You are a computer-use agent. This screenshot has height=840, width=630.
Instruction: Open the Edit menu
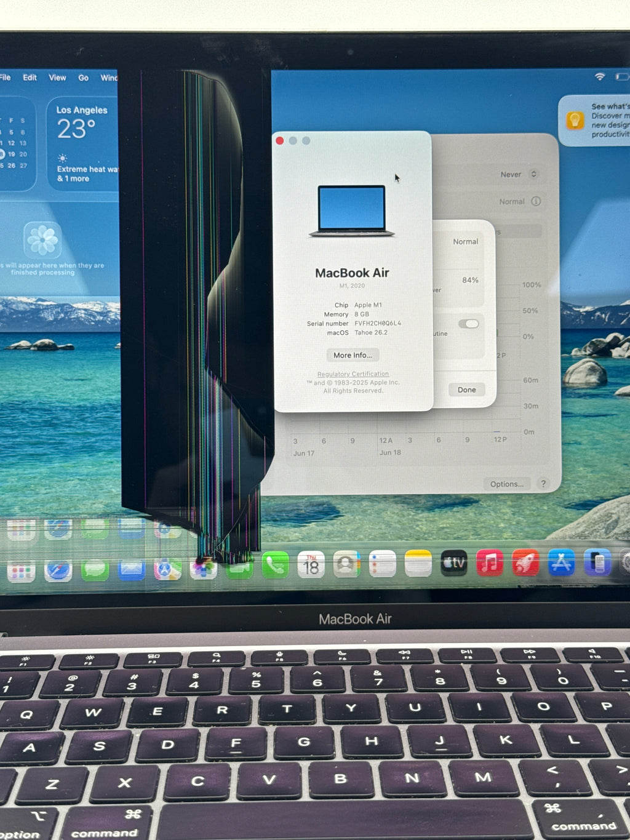coord(30,78)
